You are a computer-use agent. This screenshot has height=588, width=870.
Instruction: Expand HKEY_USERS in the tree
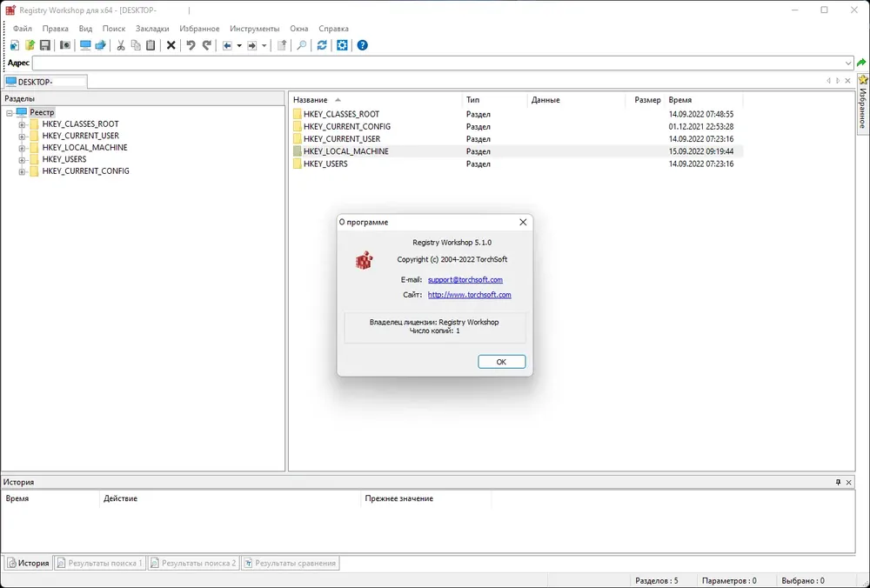pyautogui.click(x=22, y=160)
